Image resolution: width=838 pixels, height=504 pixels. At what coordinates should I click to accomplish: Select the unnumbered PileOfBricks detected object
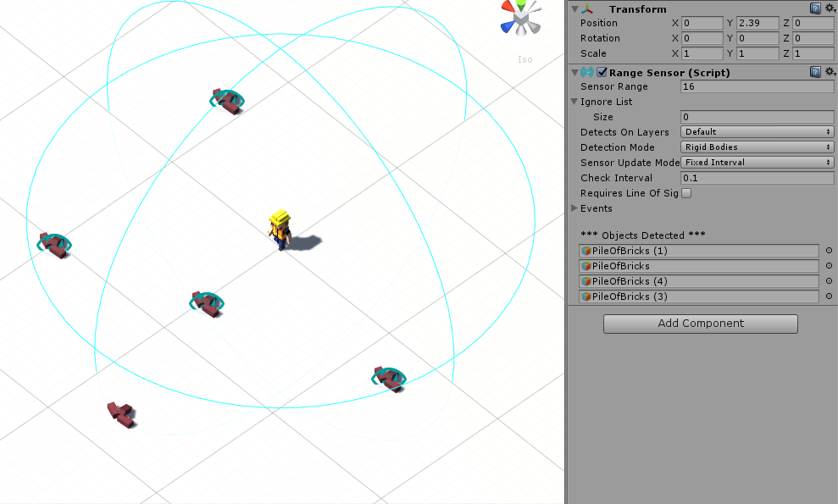click(x=699, y=266)
